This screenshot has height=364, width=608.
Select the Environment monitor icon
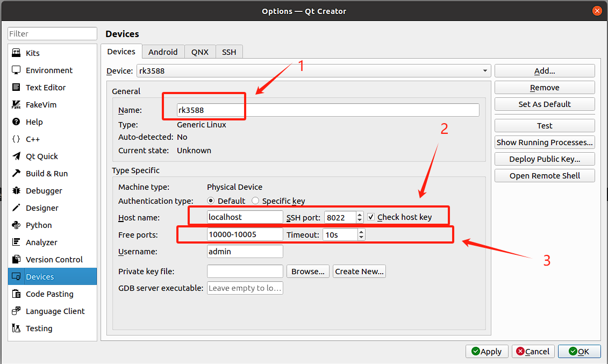pos(16,70)
